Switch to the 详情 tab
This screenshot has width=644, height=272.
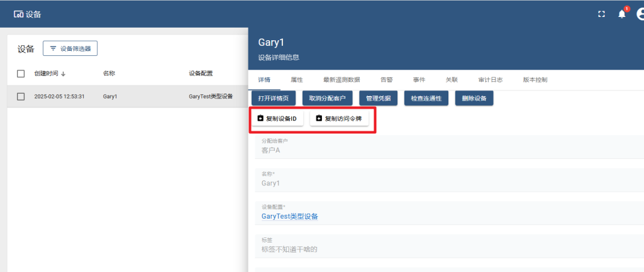pos(264,80)
